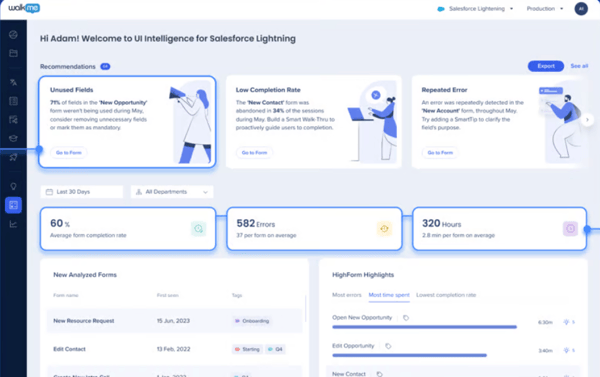Click the 6:30m time value
600x377 pixels.
click(545, 322)
